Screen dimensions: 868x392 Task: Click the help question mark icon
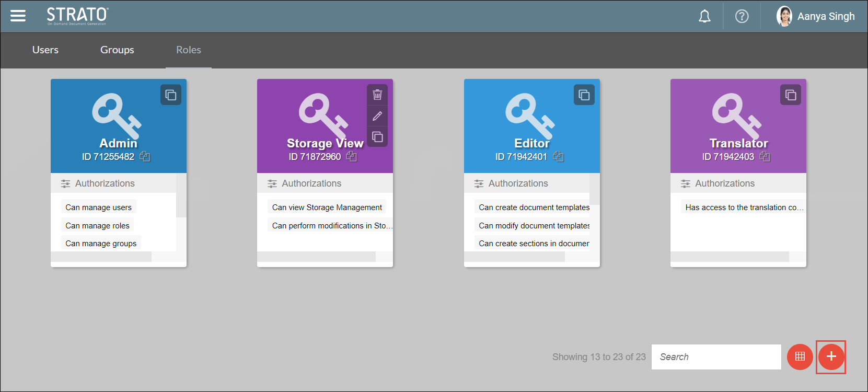pyautogui.click(x=742, y=17)
